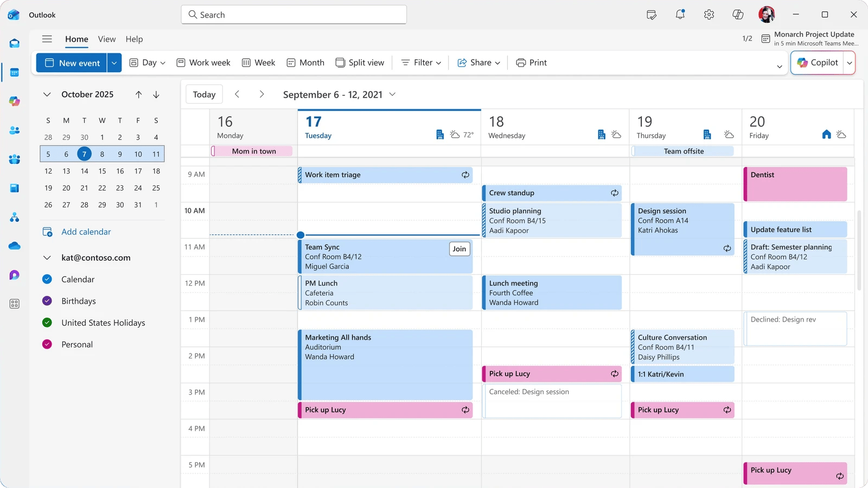Click the home location icon on Friday 20
This screenshot has height=488, width=868.
[x=826, y=134]
